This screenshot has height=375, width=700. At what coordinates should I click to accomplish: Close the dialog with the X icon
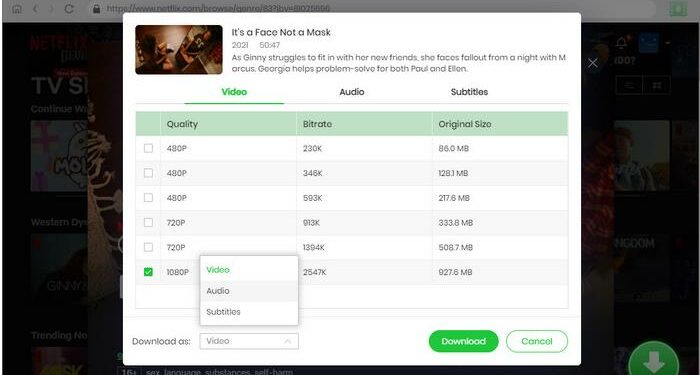tap(592, 63)
